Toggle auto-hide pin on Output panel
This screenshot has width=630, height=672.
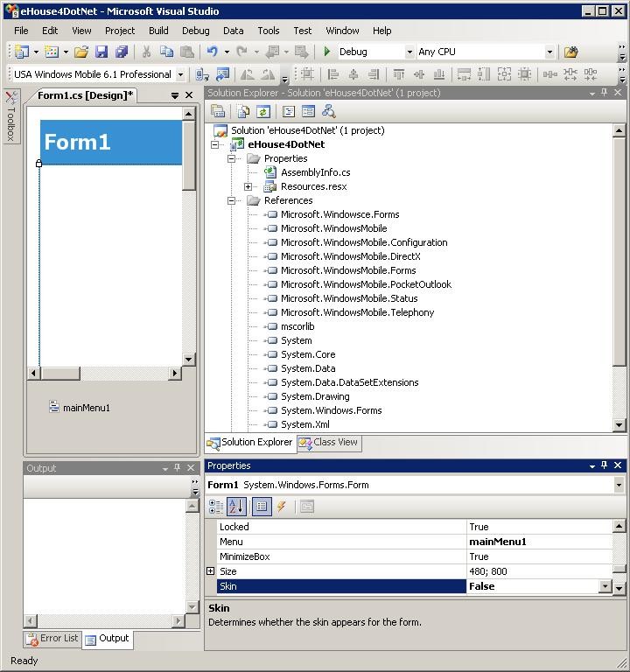point(178,468)
